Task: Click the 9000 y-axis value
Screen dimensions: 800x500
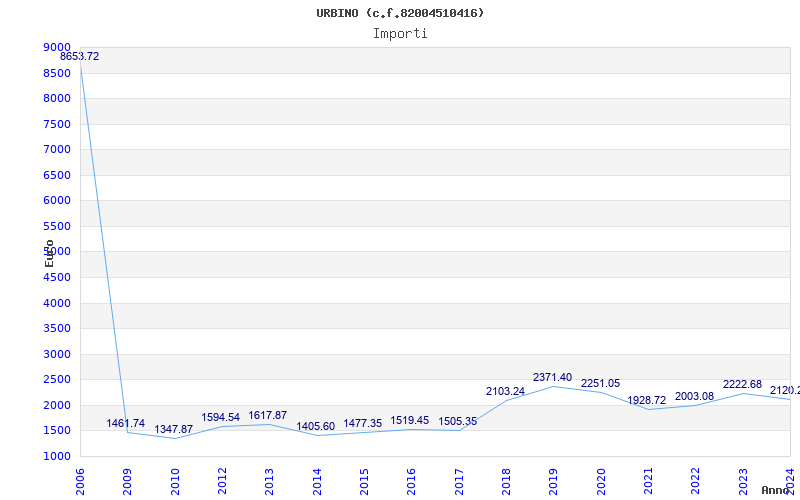Action: [57, 47]
